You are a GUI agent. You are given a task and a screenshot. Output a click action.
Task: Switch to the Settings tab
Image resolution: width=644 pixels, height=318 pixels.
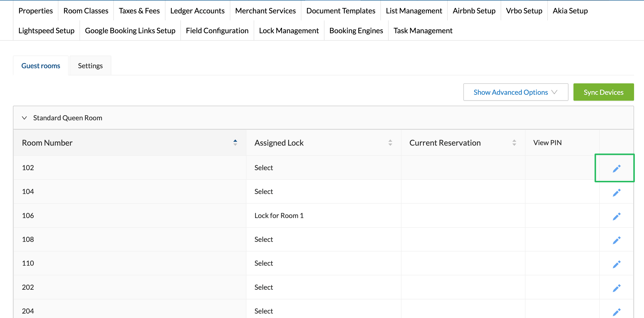90,66
